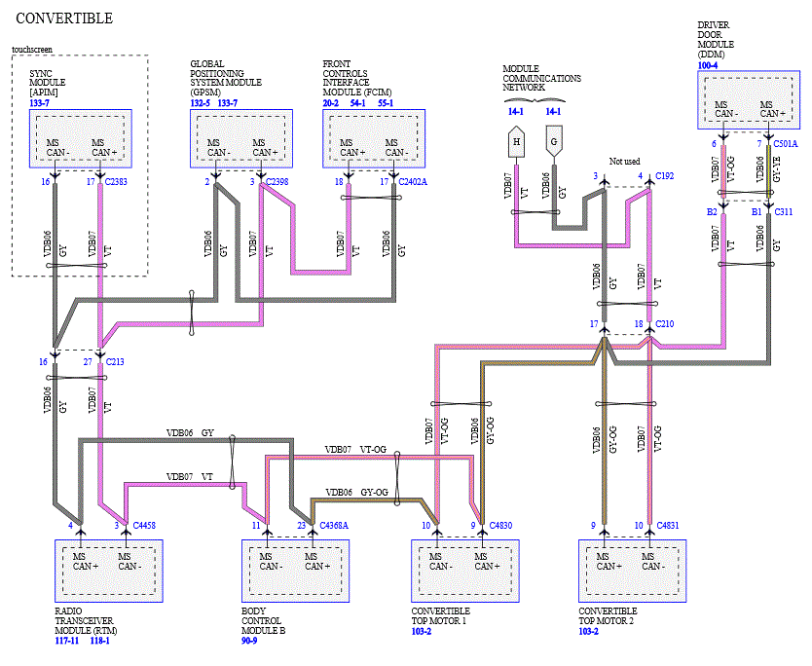This screenshot has height=666, width=812.
Task: Follow the 118-1 page reference
Action: click(100, 641)
